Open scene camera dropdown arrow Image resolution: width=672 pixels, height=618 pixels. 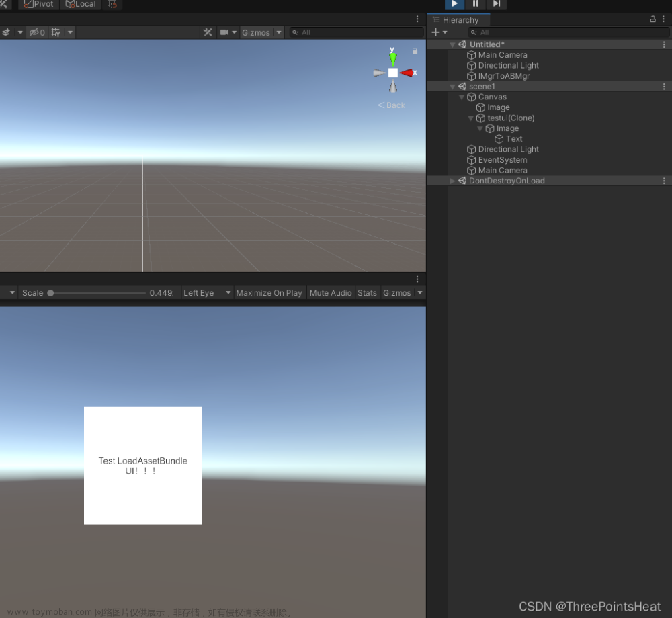tap(235, 32)
